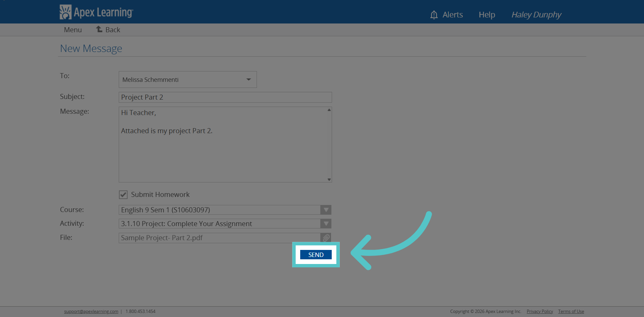This screenshot has height=317, width=644.
Task: Toggle the Submit Homework checkbox
Action: coord(123,195)
